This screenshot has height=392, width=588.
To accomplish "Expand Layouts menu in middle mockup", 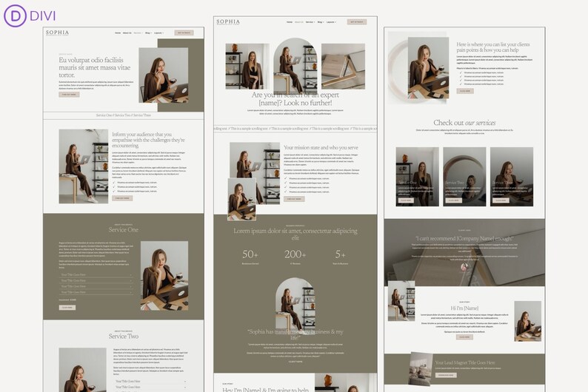I will point(331,22).
